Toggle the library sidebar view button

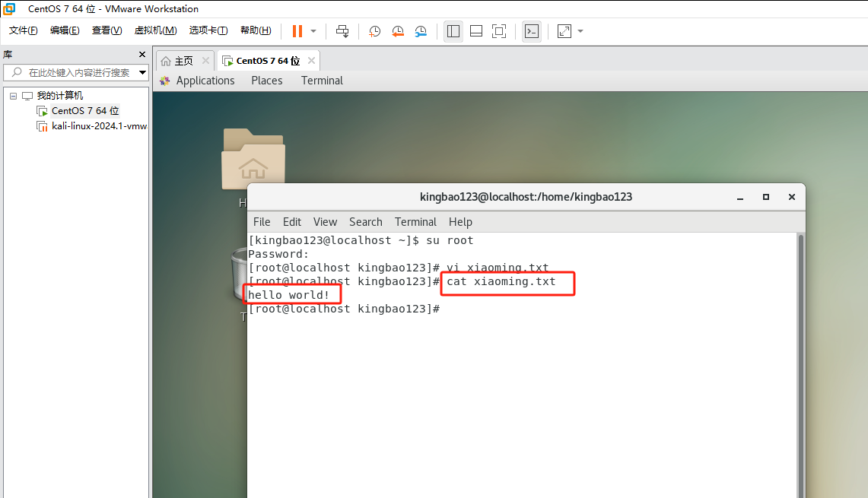click(453, 31)
